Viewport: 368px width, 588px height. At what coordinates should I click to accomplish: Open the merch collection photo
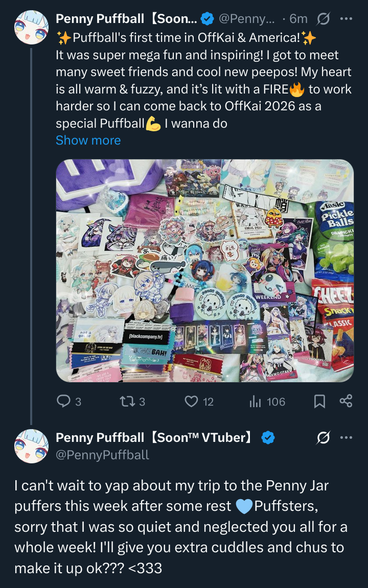coord(204,271)
